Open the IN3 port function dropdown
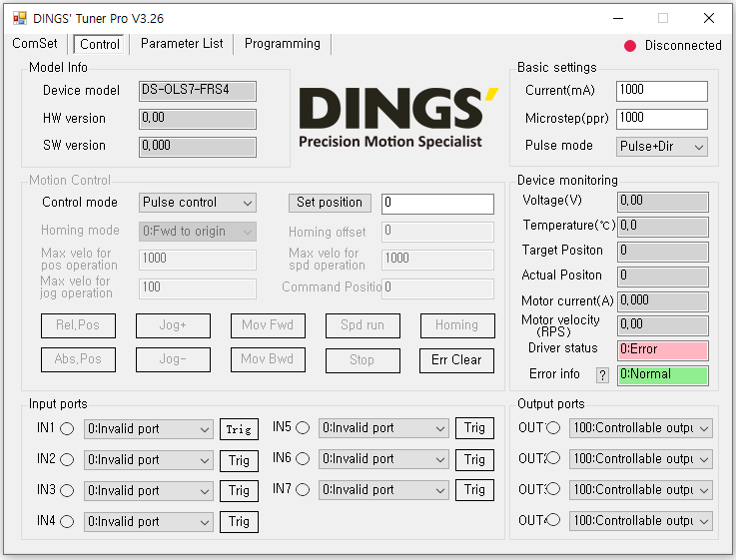This screenshot has height=560, width=736. (x=149, y=491)
